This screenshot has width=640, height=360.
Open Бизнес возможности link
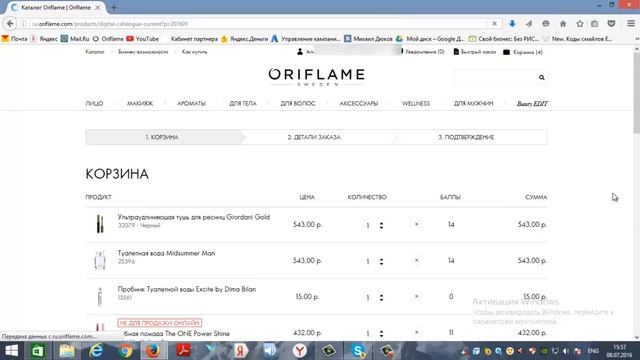pyautogui.click(x=143, y=52)
